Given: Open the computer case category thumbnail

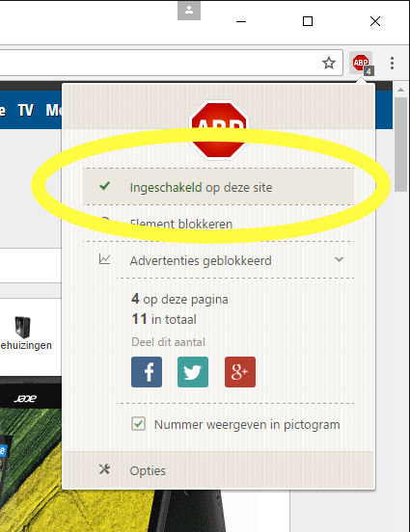Looking at the screenshot, I should 22,327.
